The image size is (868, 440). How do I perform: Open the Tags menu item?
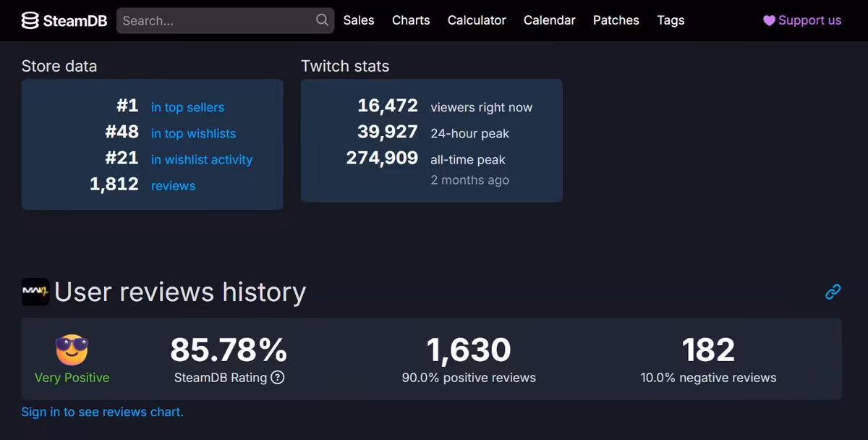(x=671, y=20)
